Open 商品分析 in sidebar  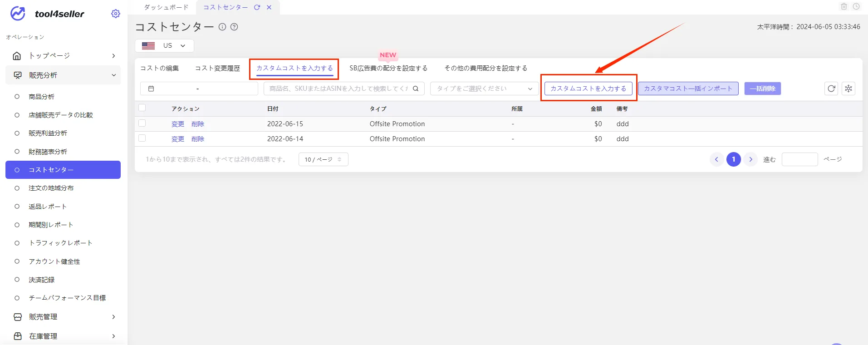(x=41, y=97)
